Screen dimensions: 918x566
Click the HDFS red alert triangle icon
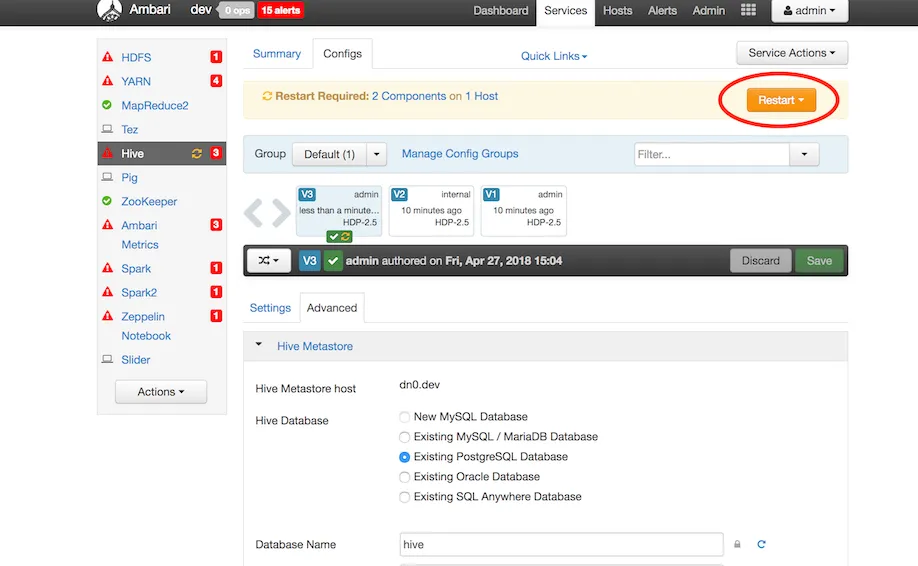[x=107, y=57]
